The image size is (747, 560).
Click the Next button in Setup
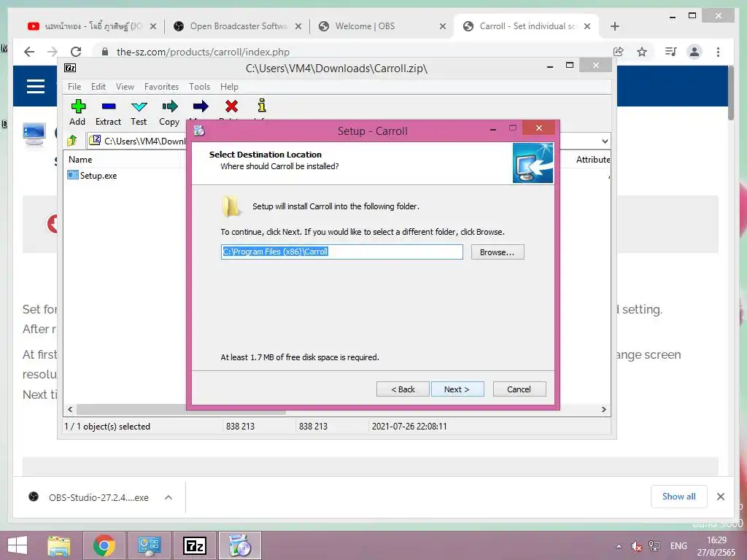point(457,389)
